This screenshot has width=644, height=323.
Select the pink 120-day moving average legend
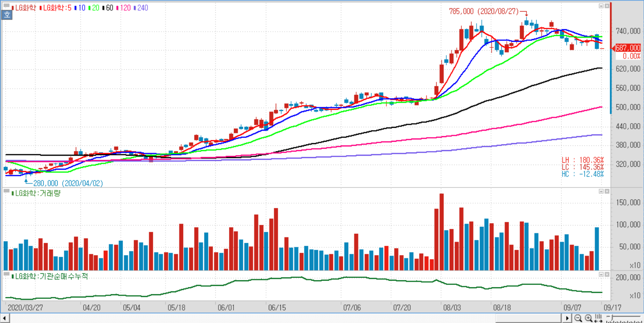123,8
